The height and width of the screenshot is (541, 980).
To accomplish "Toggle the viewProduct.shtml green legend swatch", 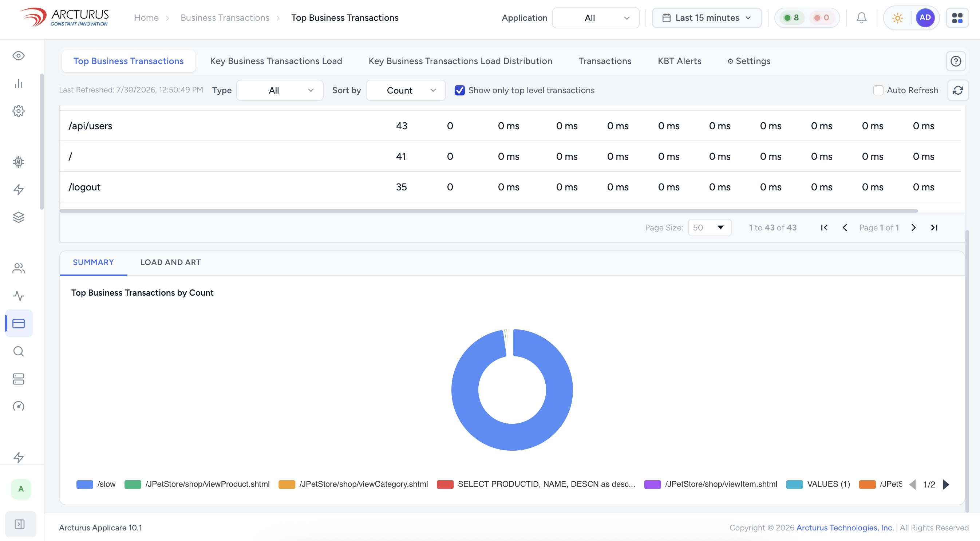I will click(x=133, y=484).
